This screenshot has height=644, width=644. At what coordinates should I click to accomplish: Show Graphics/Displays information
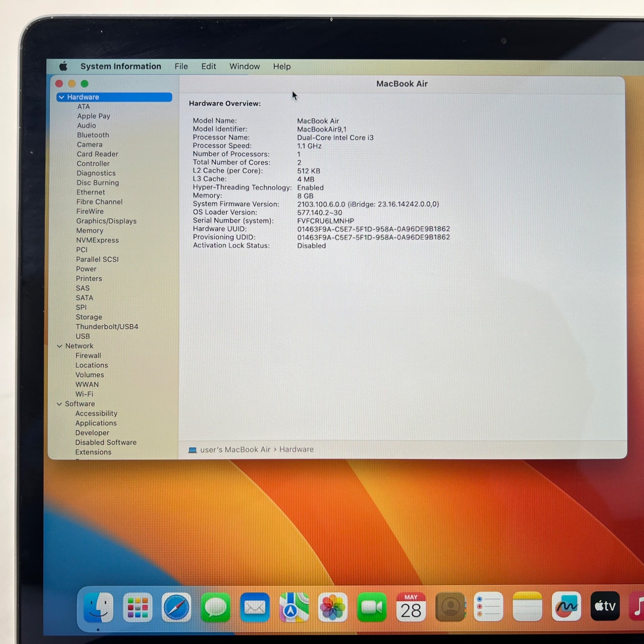106,221
